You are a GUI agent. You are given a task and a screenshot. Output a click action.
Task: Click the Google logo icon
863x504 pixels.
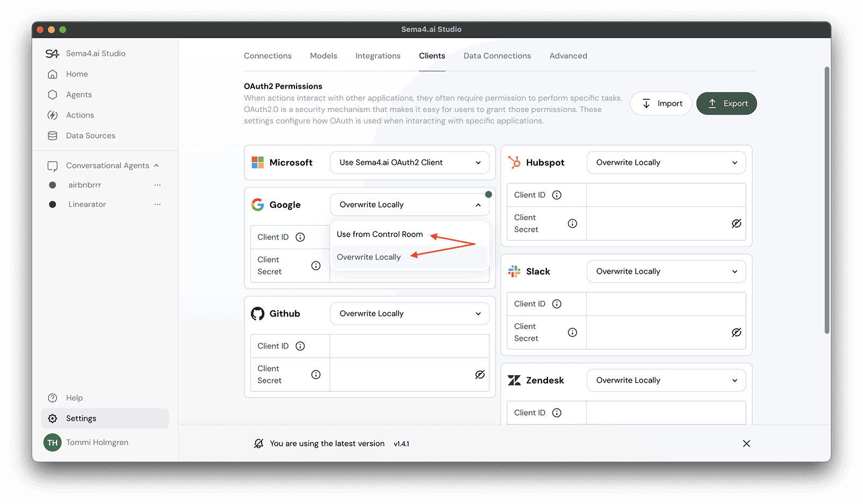(258, 204)
